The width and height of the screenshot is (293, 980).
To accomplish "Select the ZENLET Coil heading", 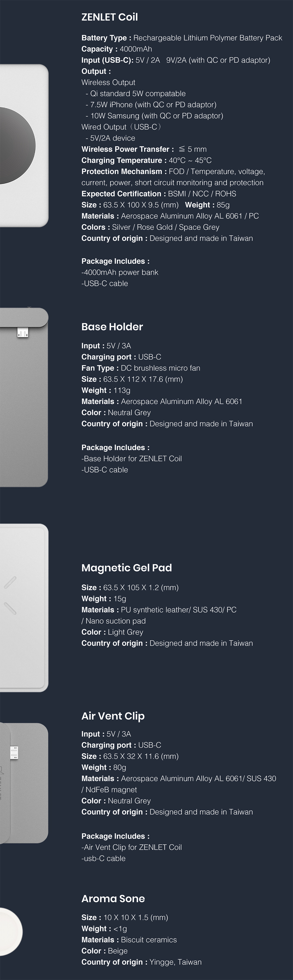I will (x=110, y=17).
